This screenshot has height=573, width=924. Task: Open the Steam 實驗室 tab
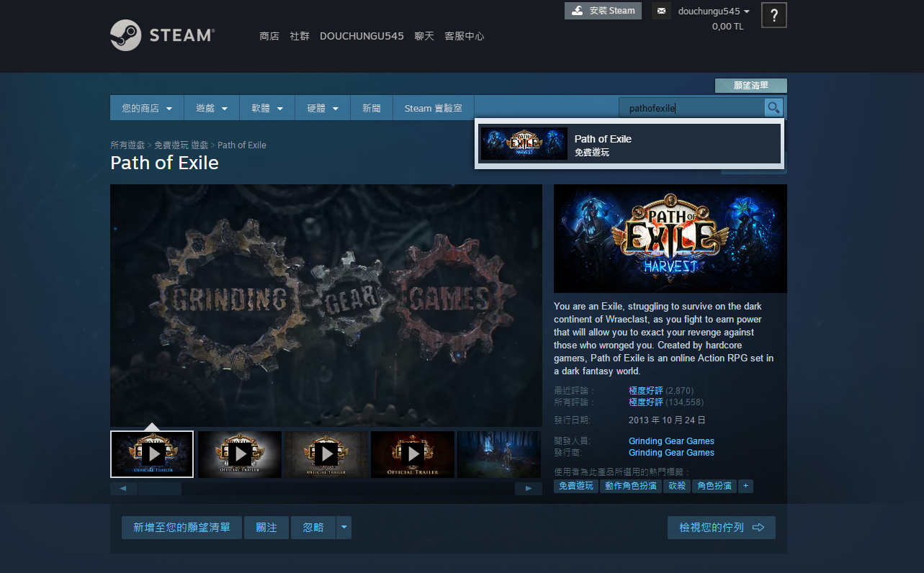pos(434,108)
